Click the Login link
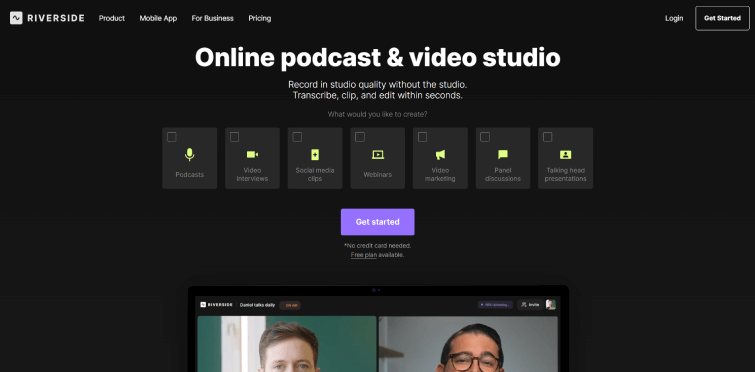Screen dimensions: 755x372 point(674,18)
